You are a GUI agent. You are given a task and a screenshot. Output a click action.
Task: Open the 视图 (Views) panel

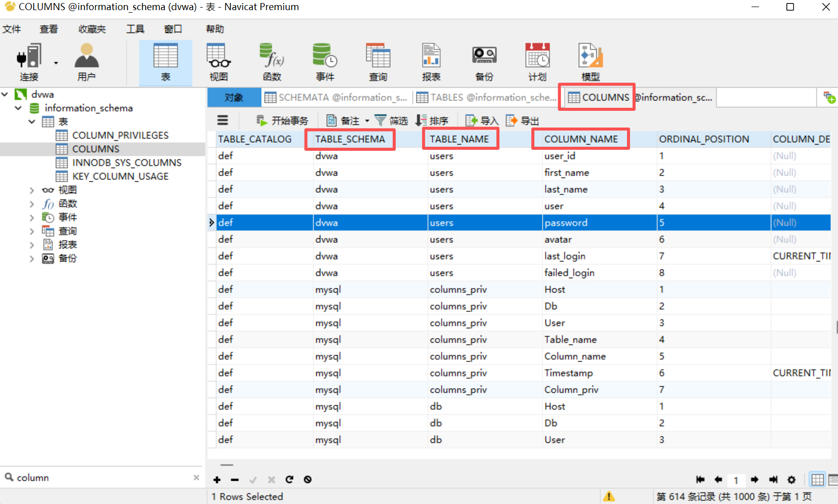pyautogui.click(x=218, y=61)
